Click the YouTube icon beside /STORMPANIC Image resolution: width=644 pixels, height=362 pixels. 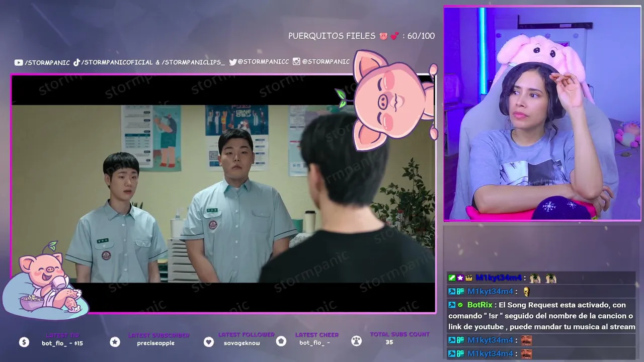tap(19, 62)
